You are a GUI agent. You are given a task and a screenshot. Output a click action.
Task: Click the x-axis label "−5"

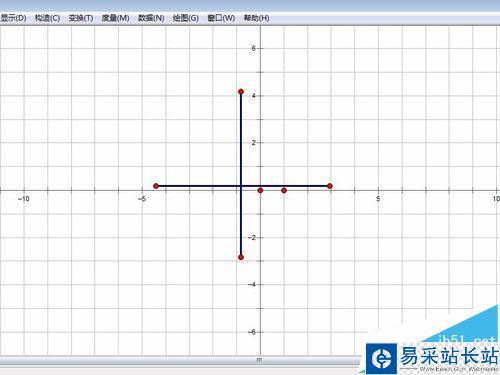point(142,199)
